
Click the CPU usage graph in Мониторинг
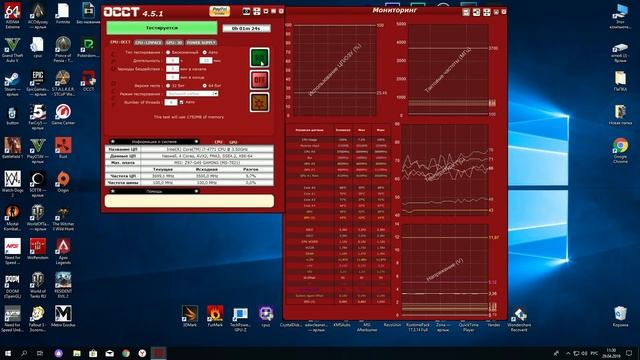335,70
